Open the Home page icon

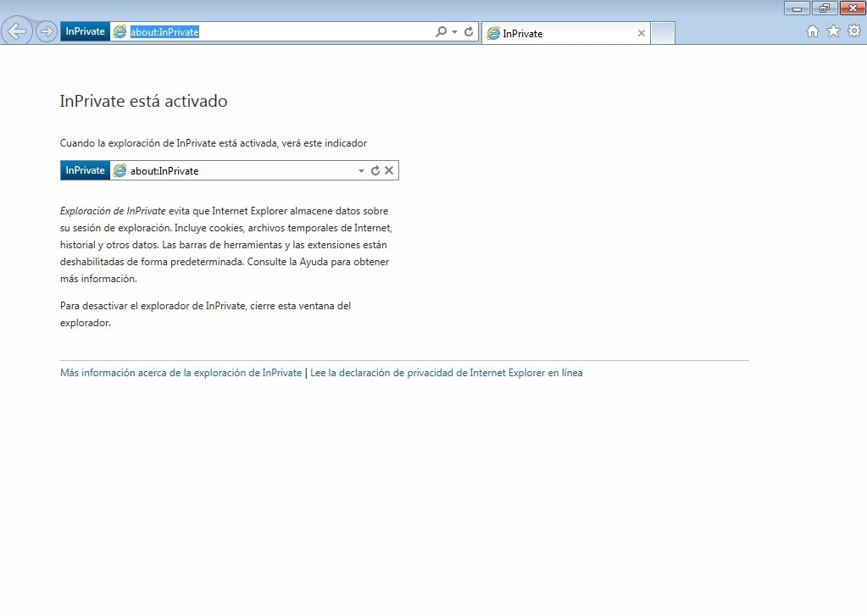812,31
